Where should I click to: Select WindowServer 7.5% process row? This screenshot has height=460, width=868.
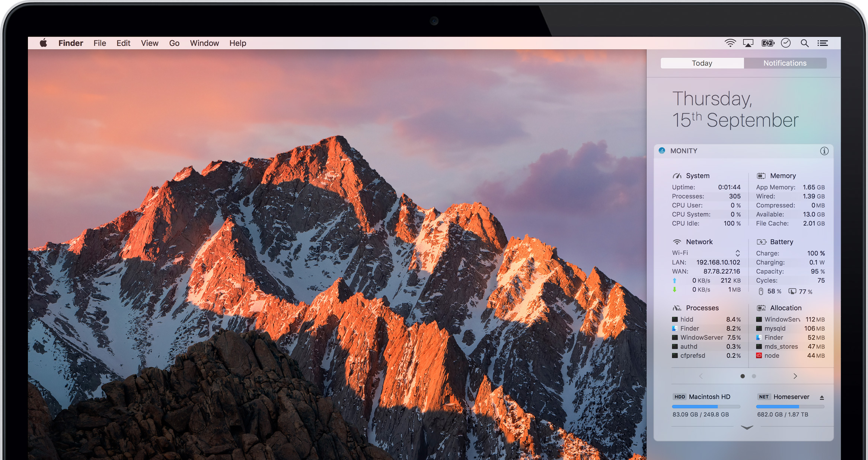[x=706, y=337]
